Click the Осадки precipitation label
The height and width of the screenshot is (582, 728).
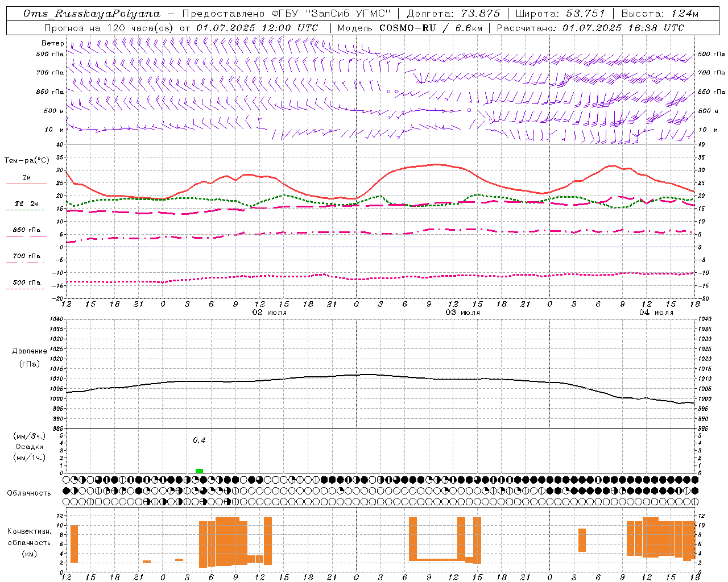[30, 447]
